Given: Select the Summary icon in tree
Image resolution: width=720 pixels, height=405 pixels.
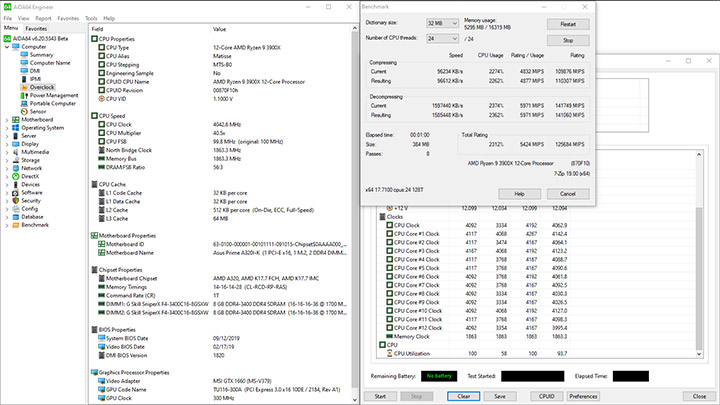Looking at the screenshot, I should tap(24, 55).
